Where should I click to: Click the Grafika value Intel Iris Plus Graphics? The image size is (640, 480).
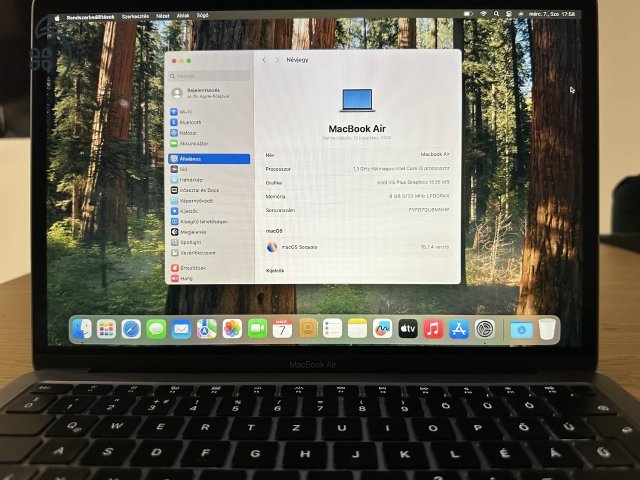click(413, 182)
